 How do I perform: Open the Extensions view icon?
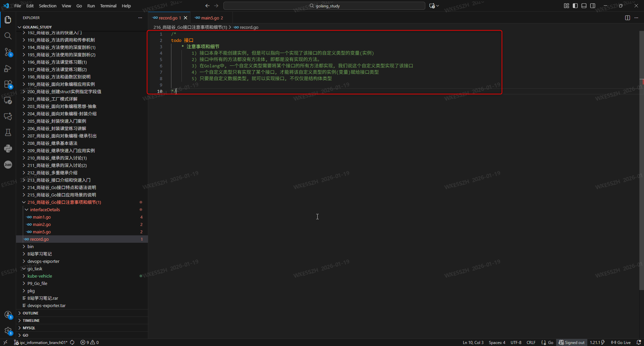coord(8,84)
